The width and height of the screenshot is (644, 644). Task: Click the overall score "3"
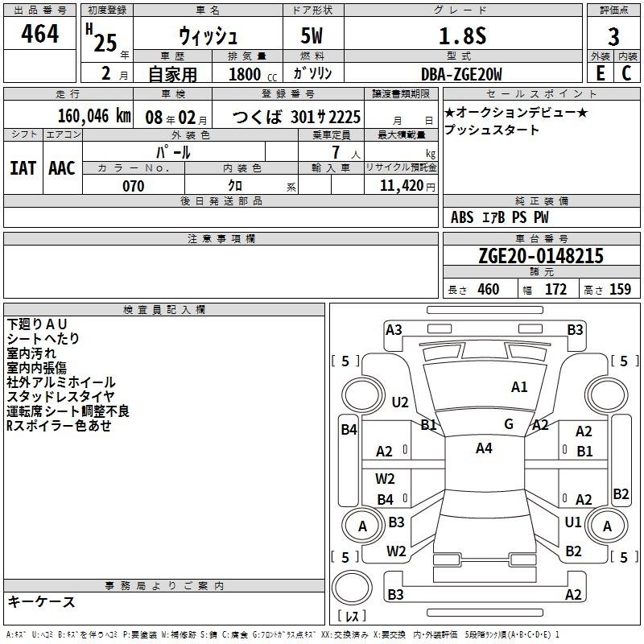point(613,37)
